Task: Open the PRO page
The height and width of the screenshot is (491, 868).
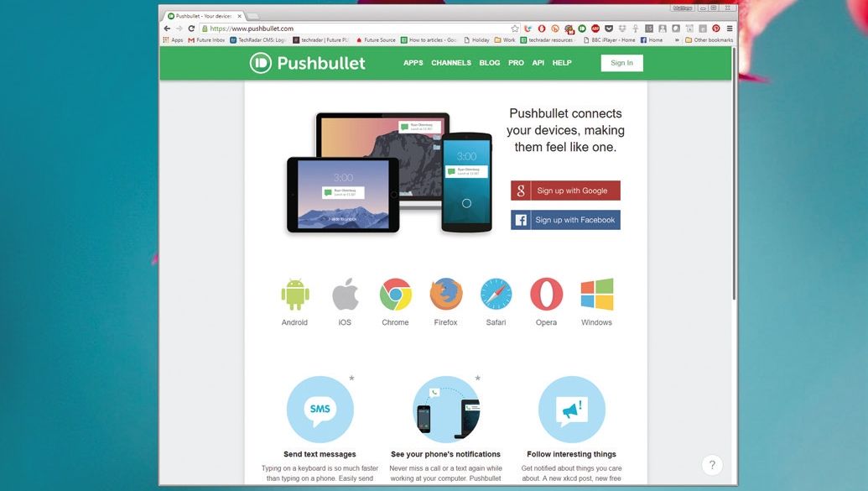Action: (516, 63)
